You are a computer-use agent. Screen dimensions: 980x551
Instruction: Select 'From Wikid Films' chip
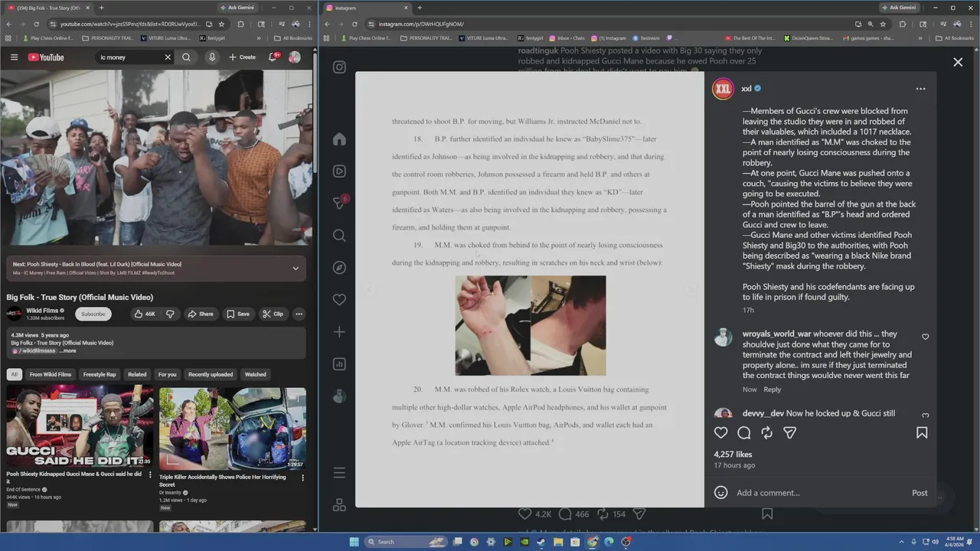[x=51, y=374]
